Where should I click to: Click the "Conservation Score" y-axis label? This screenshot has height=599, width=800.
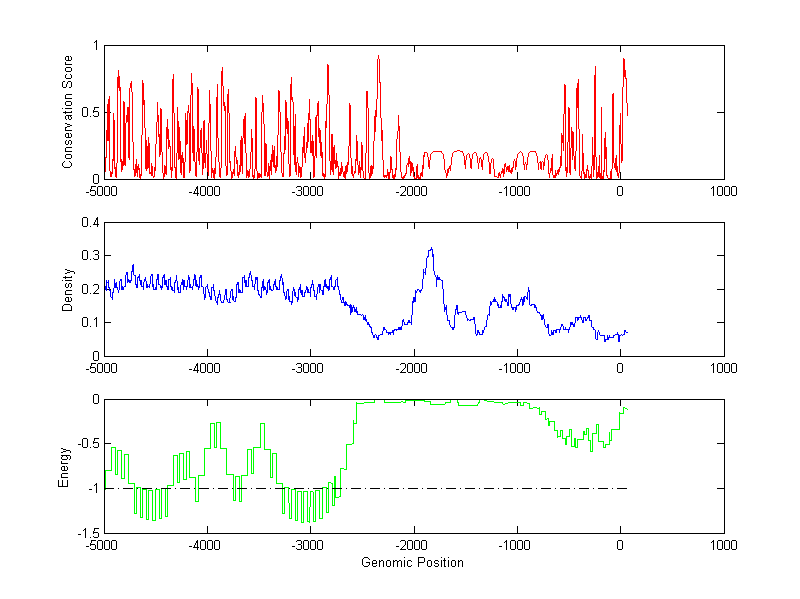coord(68,112)
